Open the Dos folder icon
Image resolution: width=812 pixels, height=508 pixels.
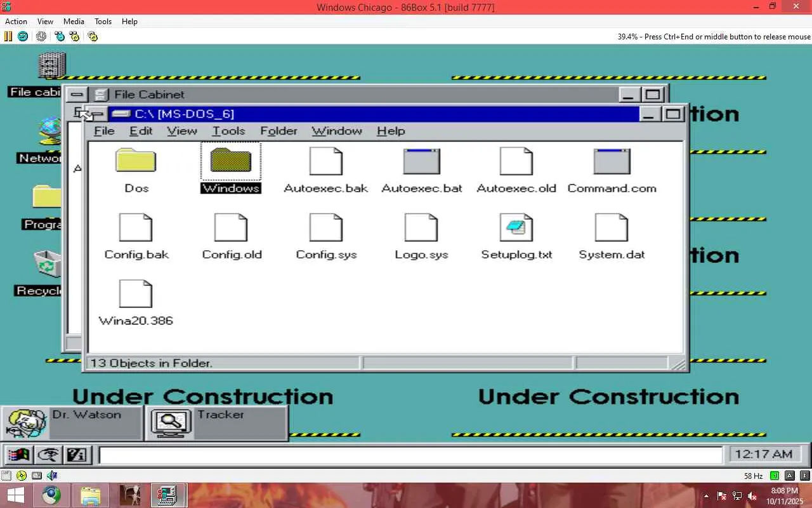136,161
